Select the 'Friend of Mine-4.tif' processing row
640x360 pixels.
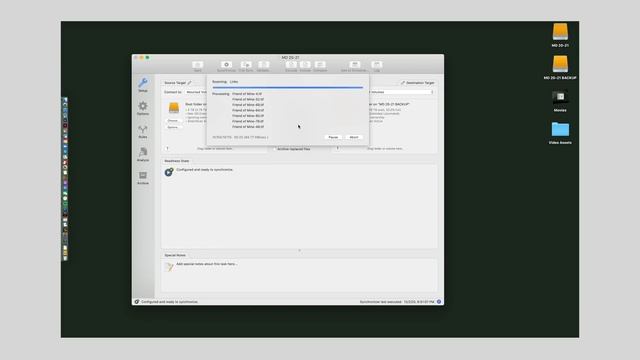click(x=247, y=94)
